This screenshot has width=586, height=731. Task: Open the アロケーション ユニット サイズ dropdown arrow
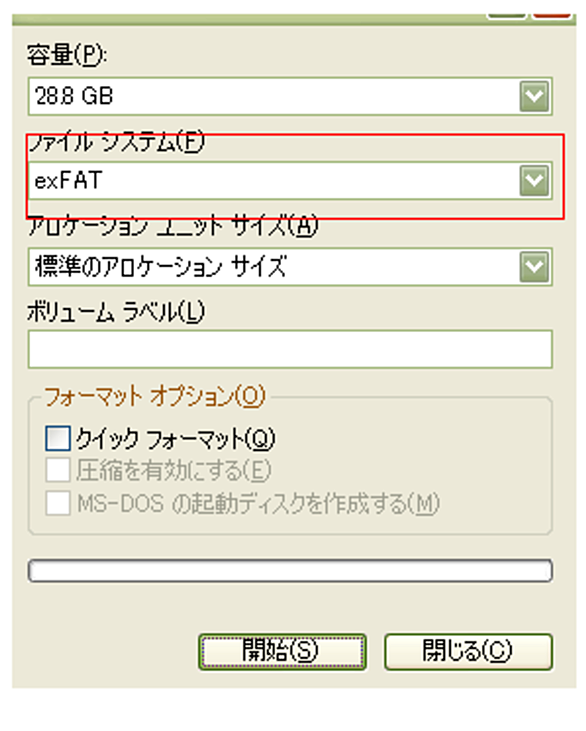tap(534, 267)
